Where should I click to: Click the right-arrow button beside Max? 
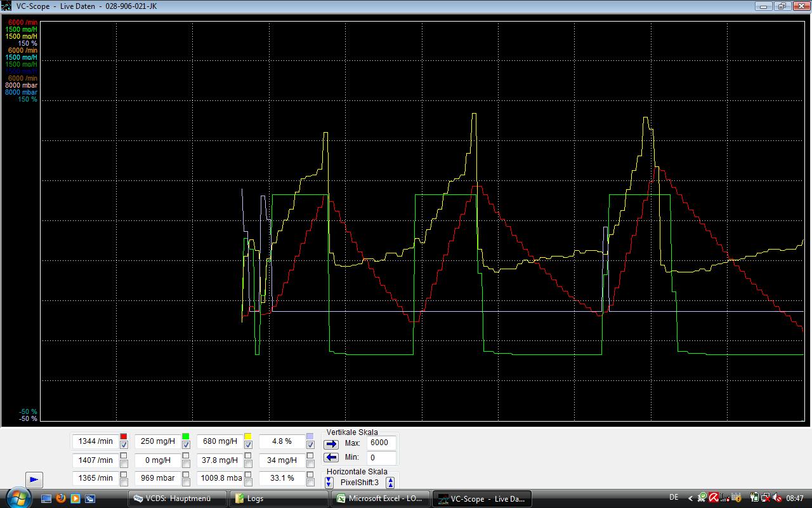pyautogui.click(x=331, y=444)
